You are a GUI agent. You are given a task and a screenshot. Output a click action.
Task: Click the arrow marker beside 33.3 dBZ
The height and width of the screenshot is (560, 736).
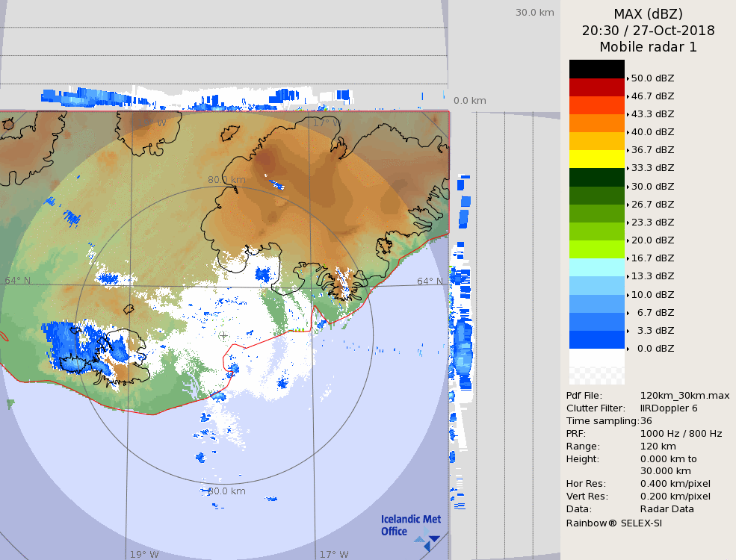(628, 169)
